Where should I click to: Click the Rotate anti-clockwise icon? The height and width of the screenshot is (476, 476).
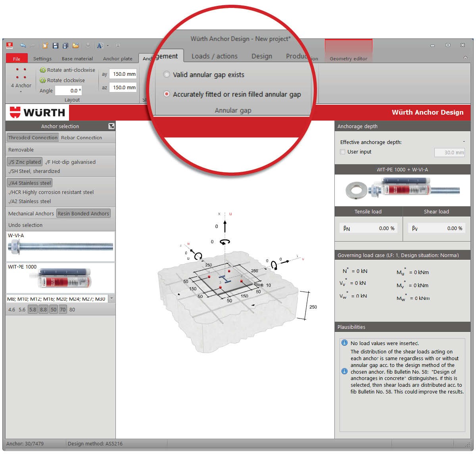point(43,70)
